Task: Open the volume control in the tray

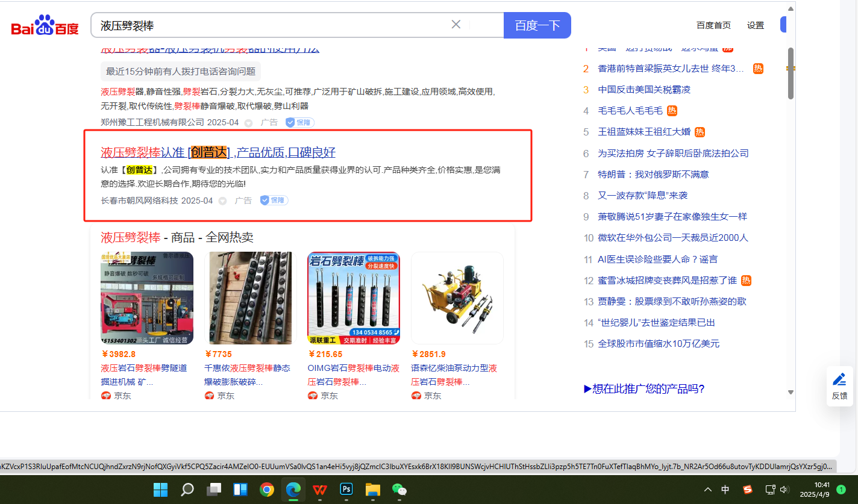Action: tap(784, 490)
